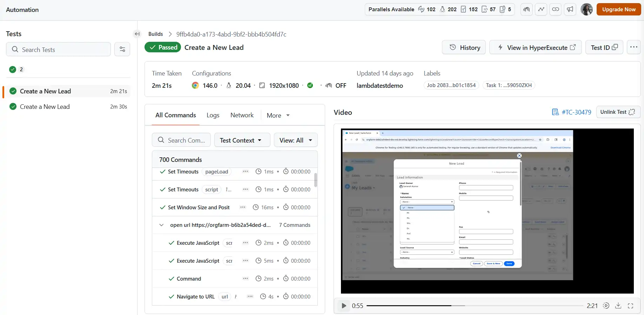The height and width of the screenshot is (315, 644).
Task: Open options for the Command row
Action: coord(246,278)
